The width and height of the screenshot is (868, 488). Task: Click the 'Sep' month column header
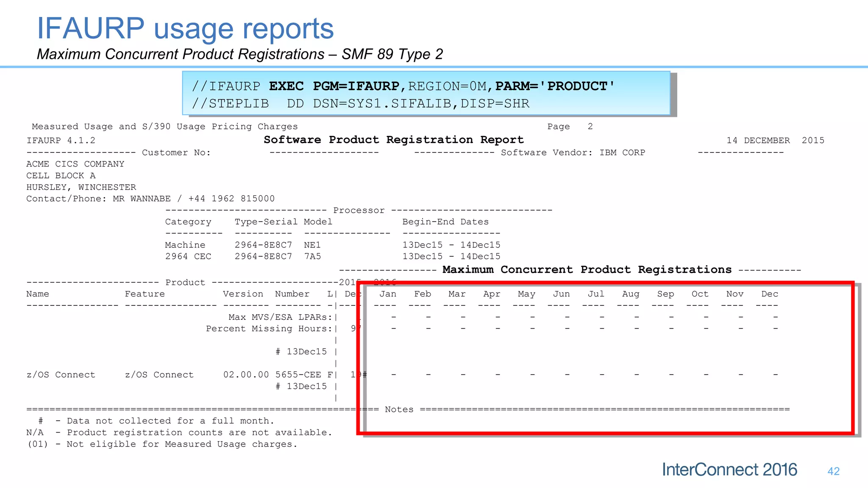(665, 294)
